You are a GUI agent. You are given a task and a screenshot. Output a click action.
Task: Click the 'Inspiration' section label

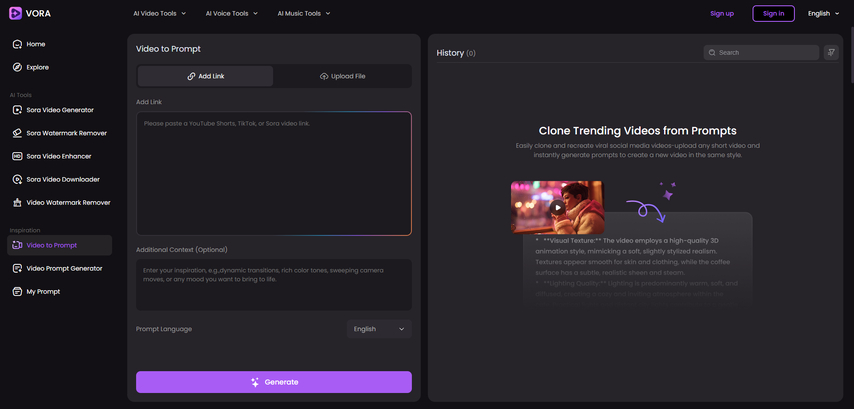click(x=25, y=230)
